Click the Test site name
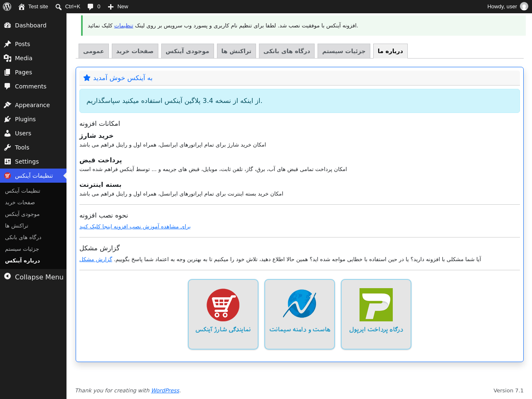Image resolution: width=532 pixels, height=399 pixels. coord(38,7)
